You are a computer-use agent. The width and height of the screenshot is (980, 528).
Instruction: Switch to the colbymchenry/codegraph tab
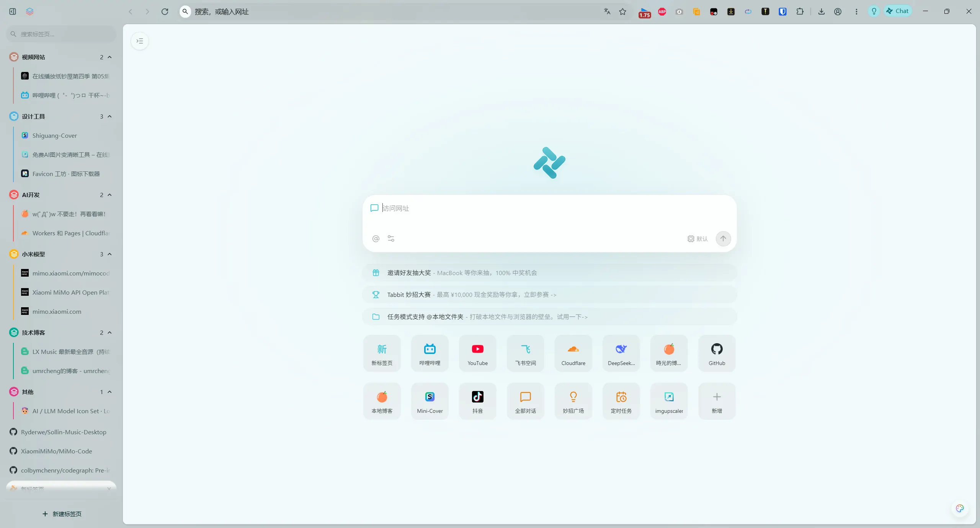61,470
